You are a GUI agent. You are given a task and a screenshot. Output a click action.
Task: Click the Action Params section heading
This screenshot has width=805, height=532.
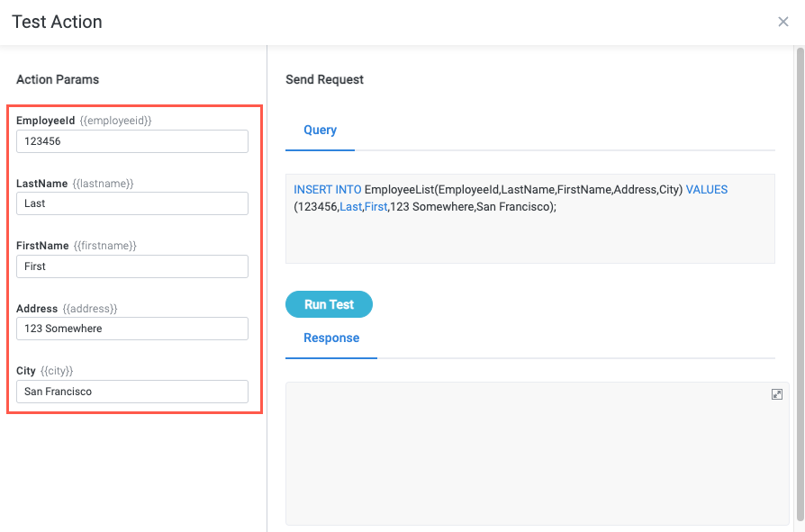coord(58,79)
